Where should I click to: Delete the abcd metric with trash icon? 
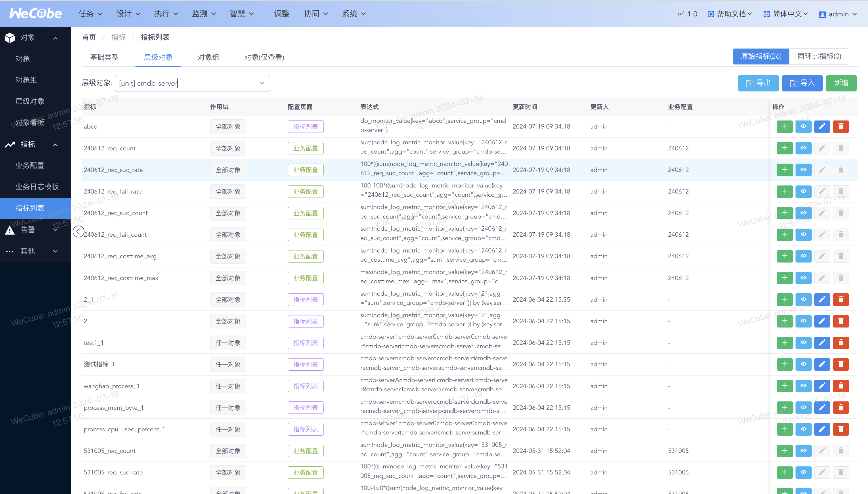pos(840,127)
